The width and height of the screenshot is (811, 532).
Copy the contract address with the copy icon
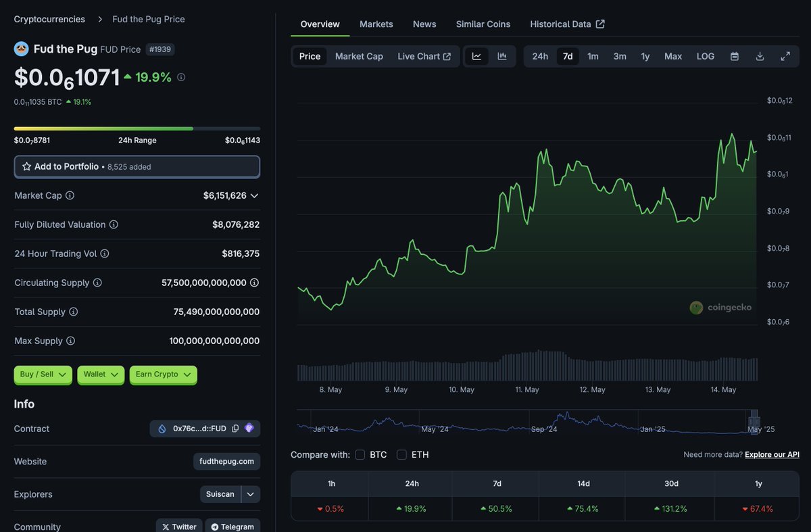[235, 429]
